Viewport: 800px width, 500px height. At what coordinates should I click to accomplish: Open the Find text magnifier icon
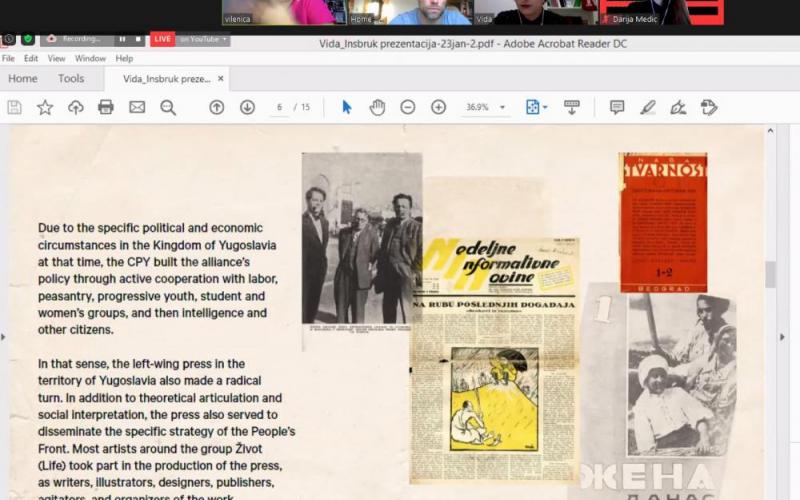(x=168, y=107)
